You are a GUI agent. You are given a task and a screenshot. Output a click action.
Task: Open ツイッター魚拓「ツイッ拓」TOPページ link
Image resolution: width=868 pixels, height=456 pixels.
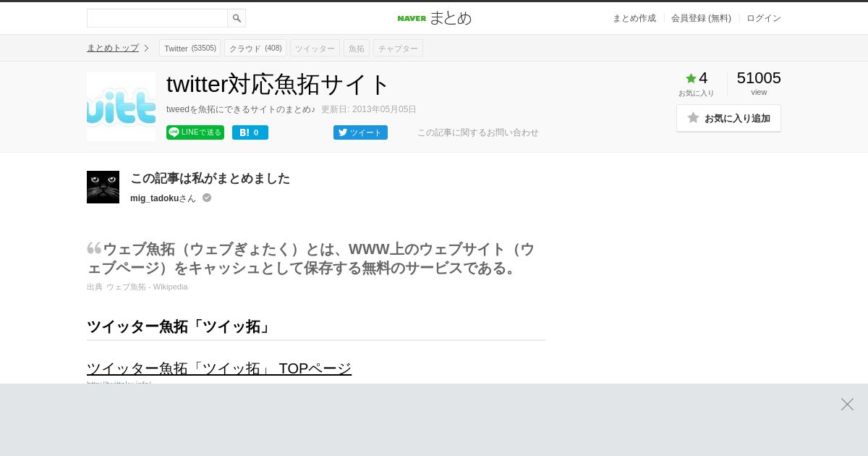[x=219, y=368]
